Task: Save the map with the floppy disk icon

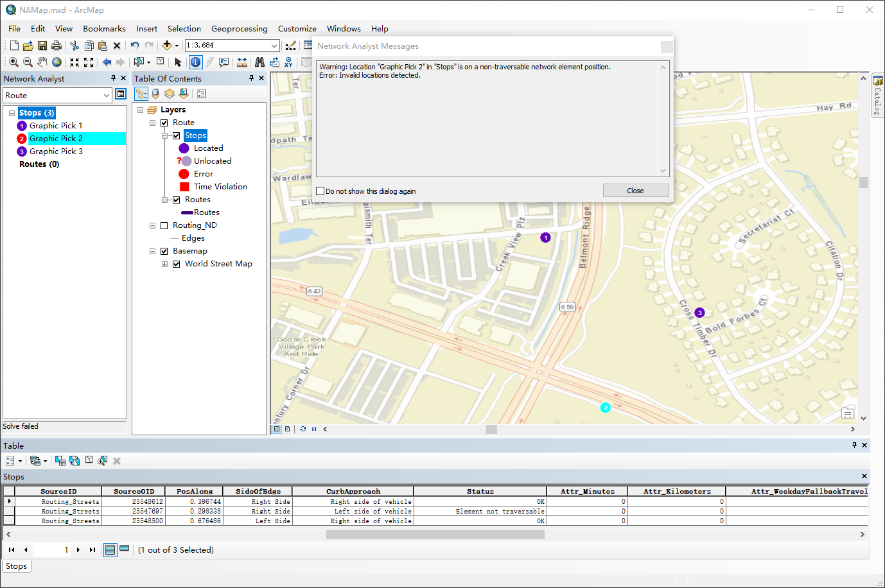Action: click(42, 46)
